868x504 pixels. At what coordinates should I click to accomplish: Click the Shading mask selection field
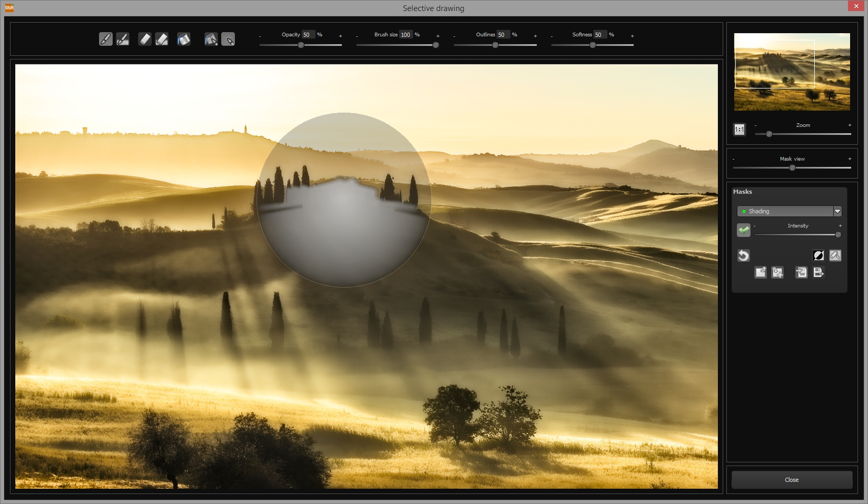click(x=785, y=211)
